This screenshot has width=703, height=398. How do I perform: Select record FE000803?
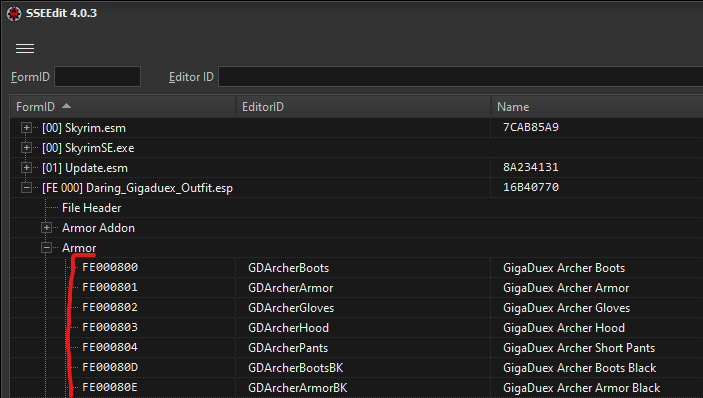click(110, 328)
